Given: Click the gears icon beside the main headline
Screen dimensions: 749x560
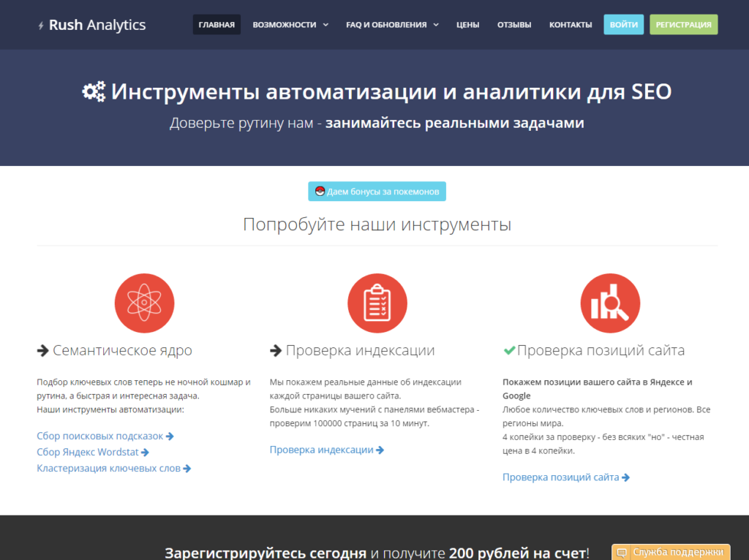Looking at the screenshot, I should click(x=94, y=92).
